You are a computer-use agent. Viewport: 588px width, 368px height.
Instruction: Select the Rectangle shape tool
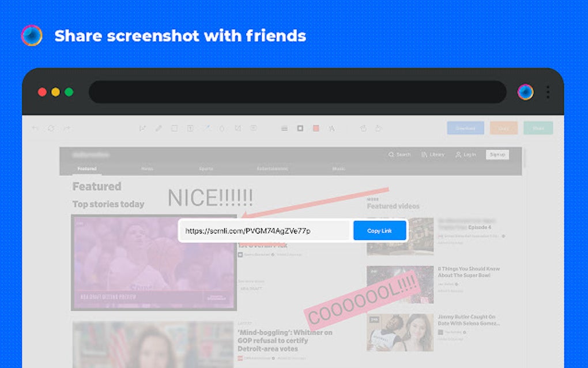(175, 128)
